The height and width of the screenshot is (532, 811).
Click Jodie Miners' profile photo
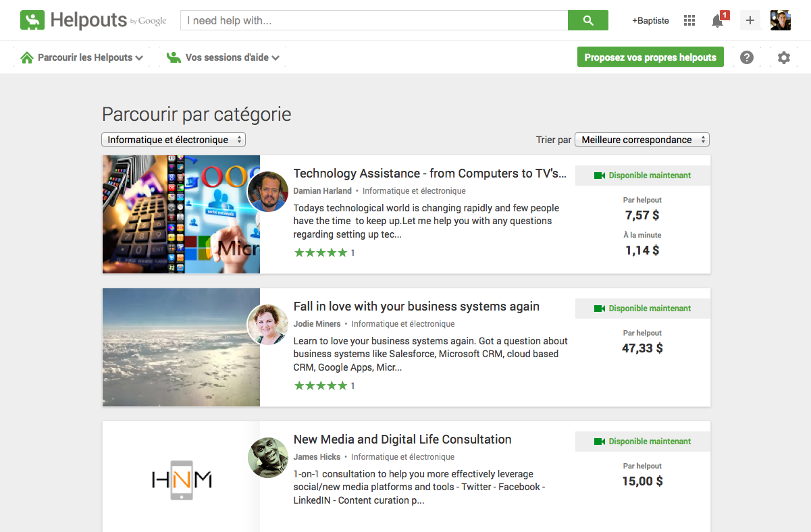click(x=268, y=325)
